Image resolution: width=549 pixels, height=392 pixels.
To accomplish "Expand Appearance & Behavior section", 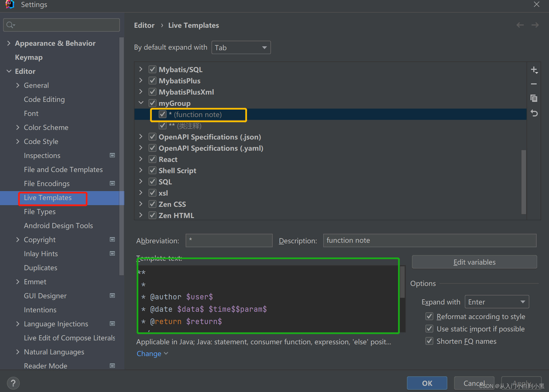I will [9, 43].
